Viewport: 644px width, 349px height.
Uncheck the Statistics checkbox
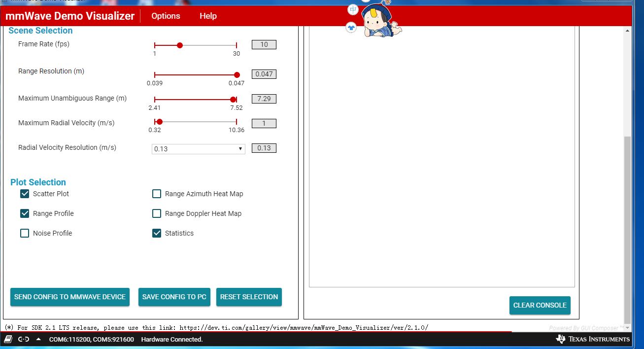click(157, 233)
